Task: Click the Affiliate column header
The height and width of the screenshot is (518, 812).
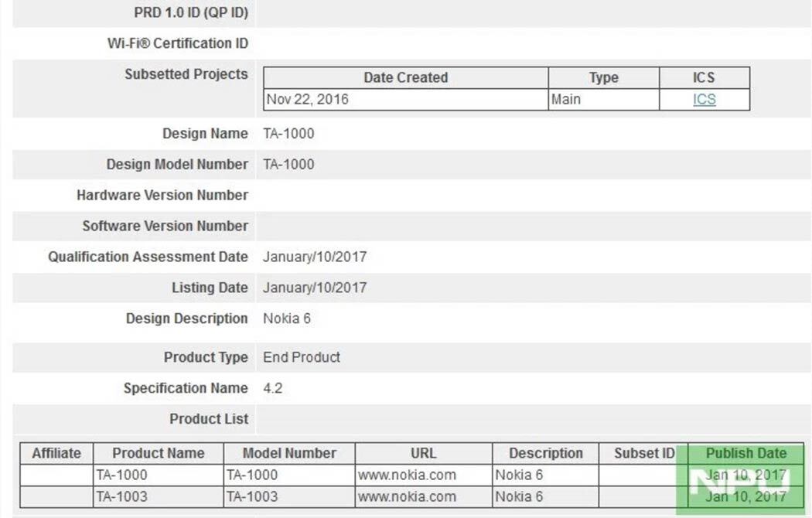Action: pyautogui.click(x=56, y=453)
